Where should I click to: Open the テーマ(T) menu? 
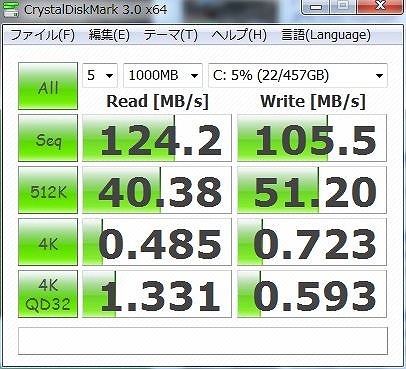(170, 35)
